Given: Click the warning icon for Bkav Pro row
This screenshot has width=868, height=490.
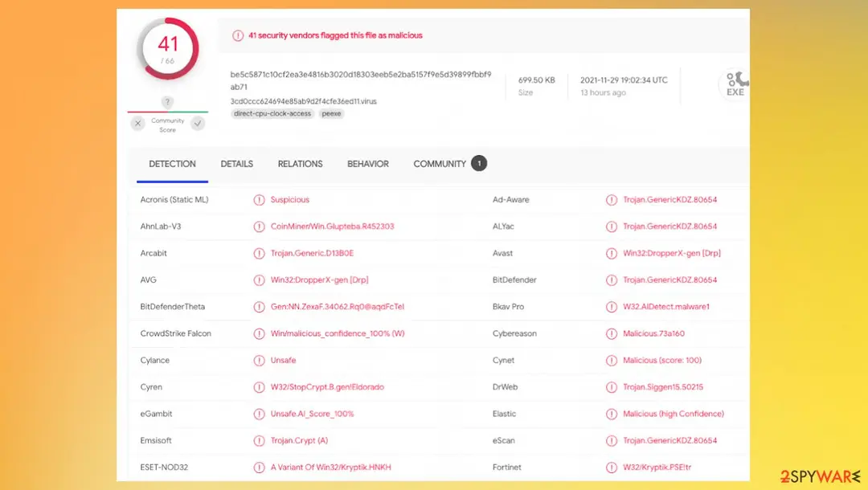Looking at the screenshot, I should [x=611, y=307].
